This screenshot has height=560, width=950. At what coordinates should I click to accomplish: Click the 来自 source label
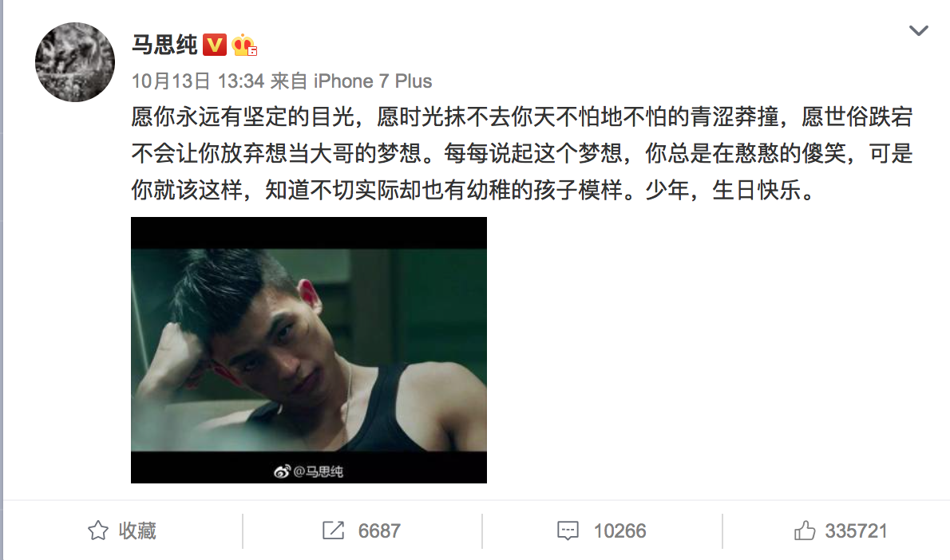point(289,81)
